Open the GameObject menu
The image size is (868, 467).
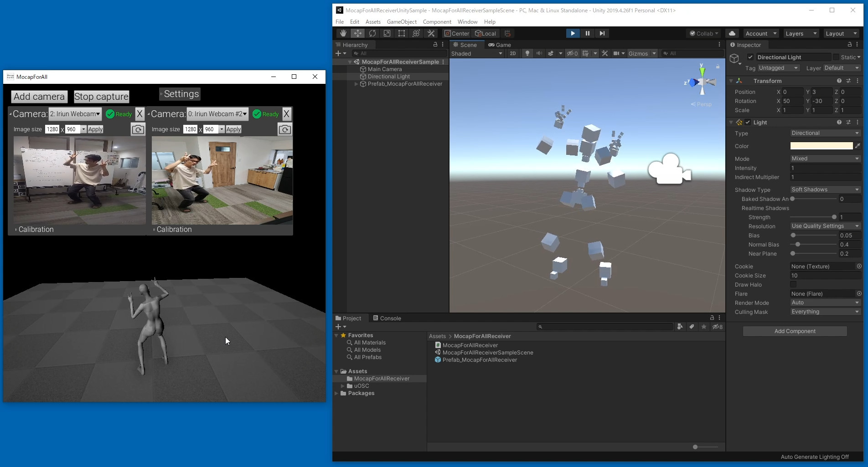point(401,21)
